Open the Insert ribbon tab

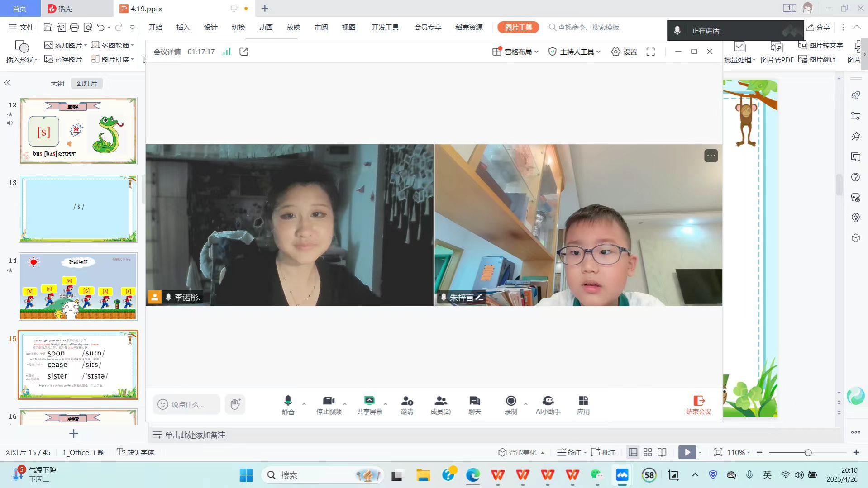tap(183, 28)
